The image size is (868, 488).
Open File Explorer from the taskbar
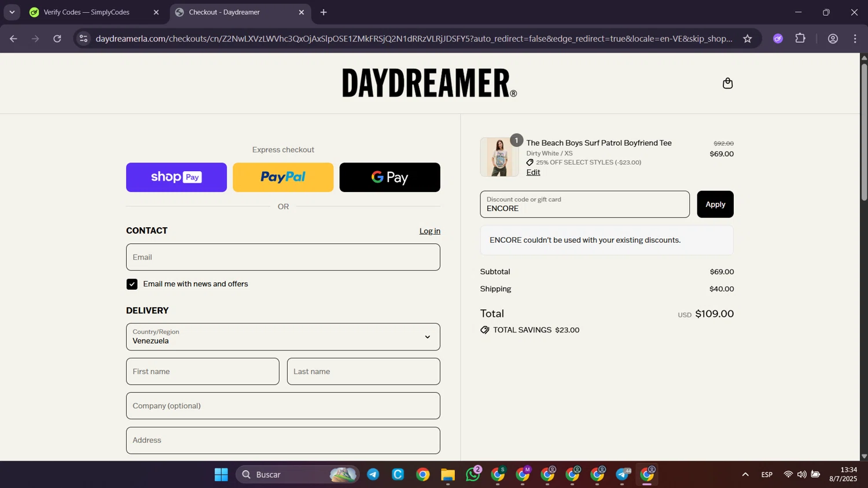pos(448,475)
